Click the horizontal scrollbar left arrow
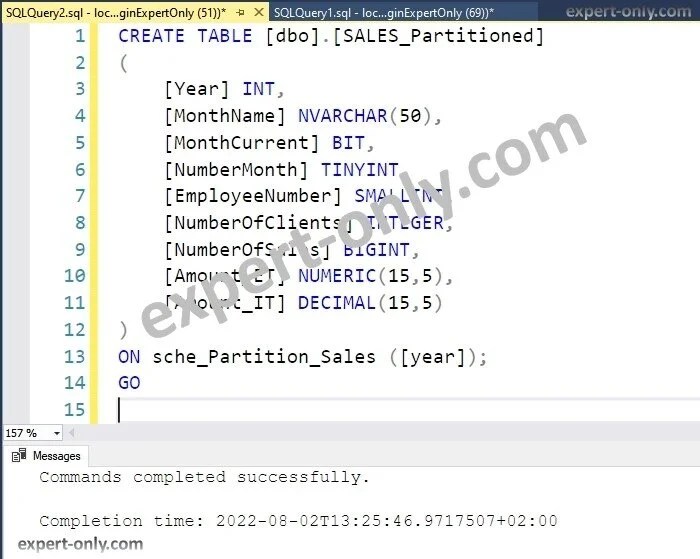Image resolution: width=700 pixels, height=559 pixels. point(71,433)
